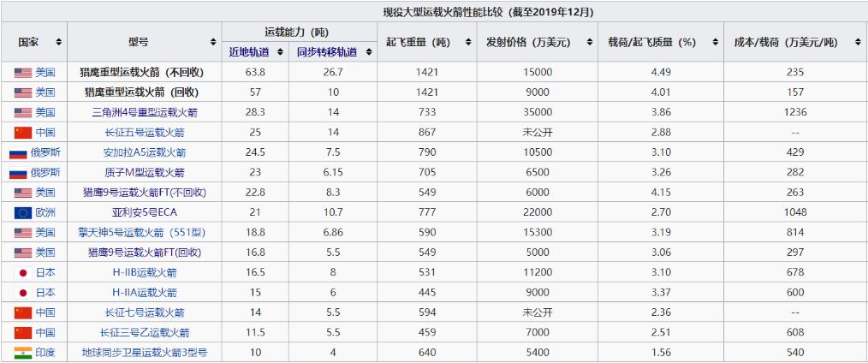Open 长征三号乙运载火箭 link
Screen dimensions: 868x363
[145, 332]
